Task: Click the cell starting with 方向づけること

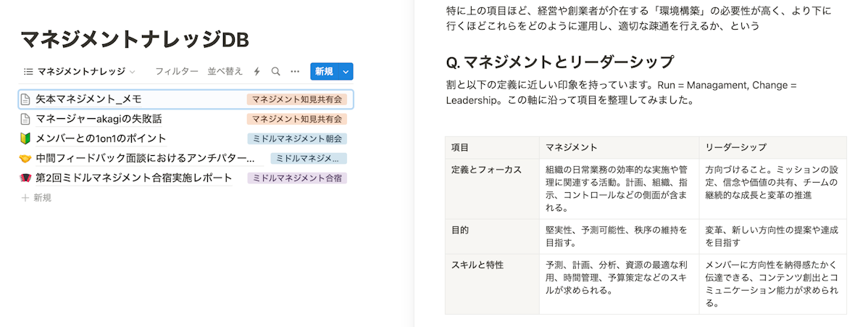Action: [x=773, y=189]
